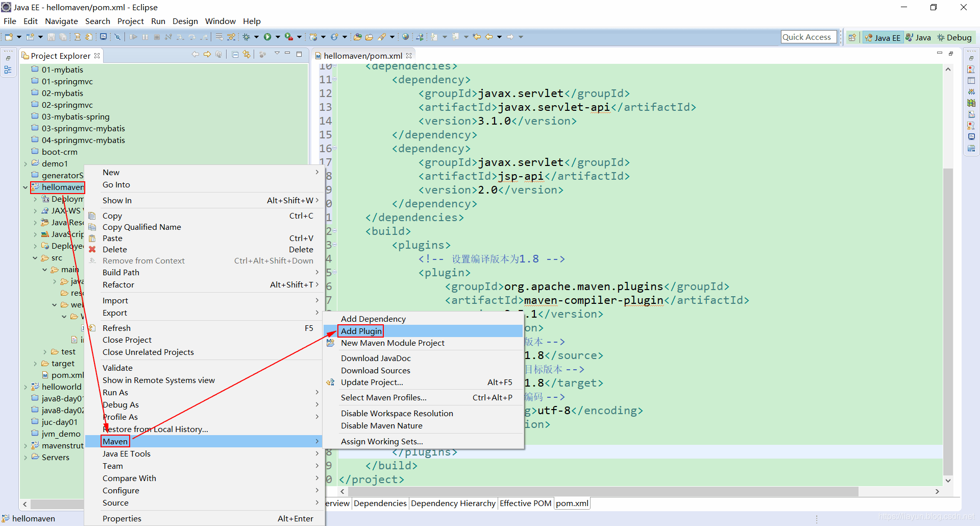
Task: Open the Console view icon in right trim
Action: coord(971,137)
